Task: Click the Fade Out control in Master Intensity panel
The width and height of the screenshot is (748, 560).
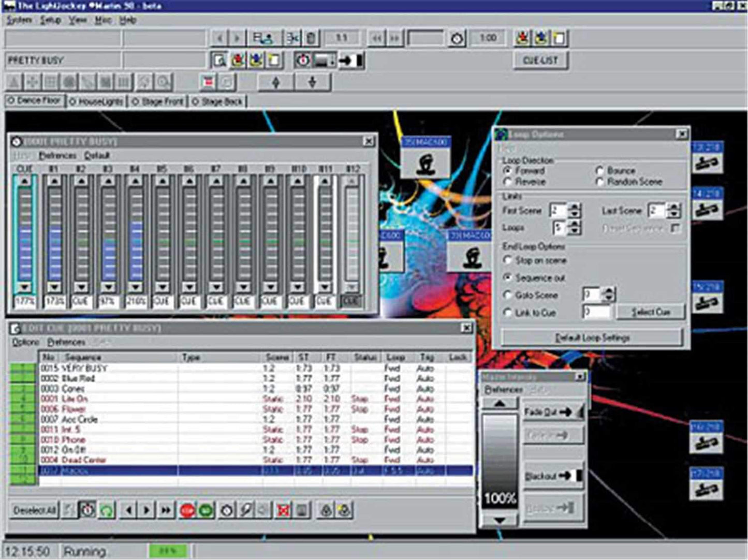Action: 550,411
